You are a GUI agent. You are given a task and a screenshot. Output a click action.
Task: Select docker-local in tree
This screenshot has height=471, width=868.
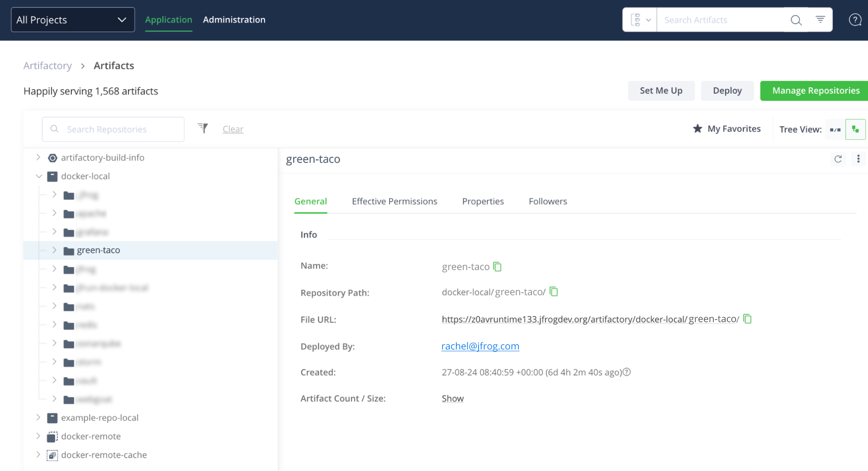coord(86,176)
